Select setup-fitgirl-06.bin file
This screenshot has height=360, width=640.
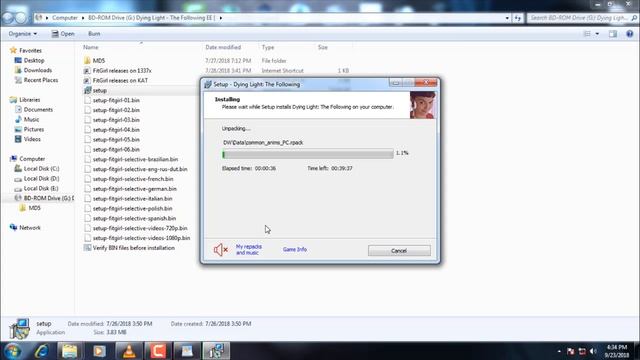pyautogui.click(x=116, y=149)
